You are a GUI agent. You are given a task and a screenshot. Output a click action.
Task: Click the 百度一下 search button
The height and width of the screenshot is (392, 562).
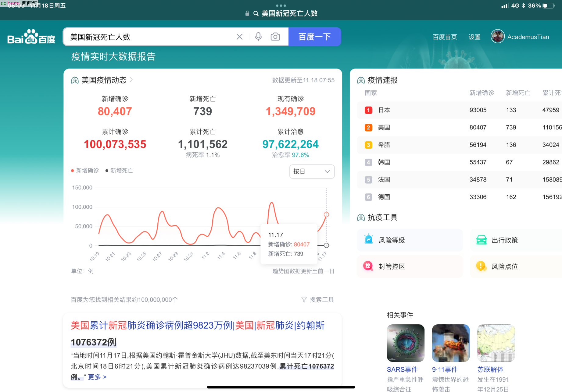coord(315,37)
